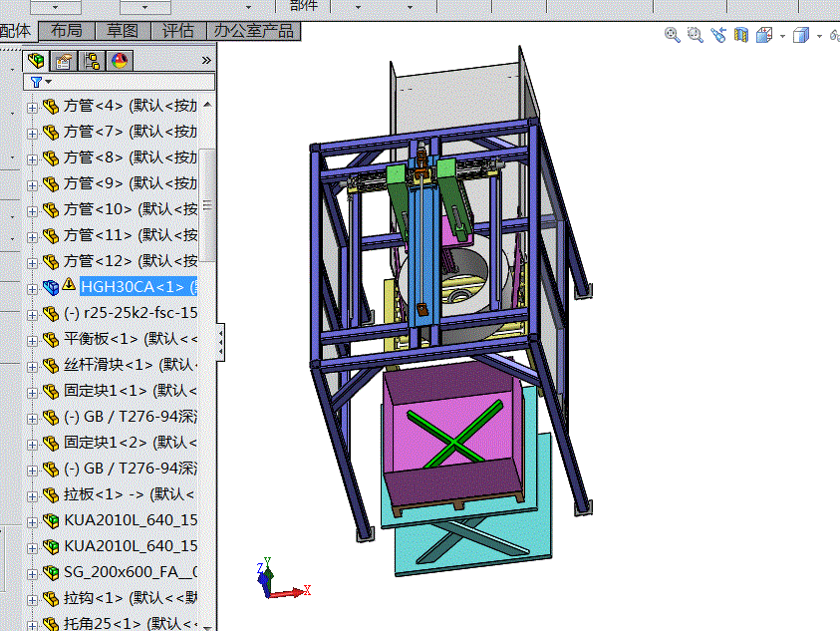Viewport: 840px width, 631px height.
Task: Click the feature tree vertical scrollbar thumb
Action: click(207, 205)
